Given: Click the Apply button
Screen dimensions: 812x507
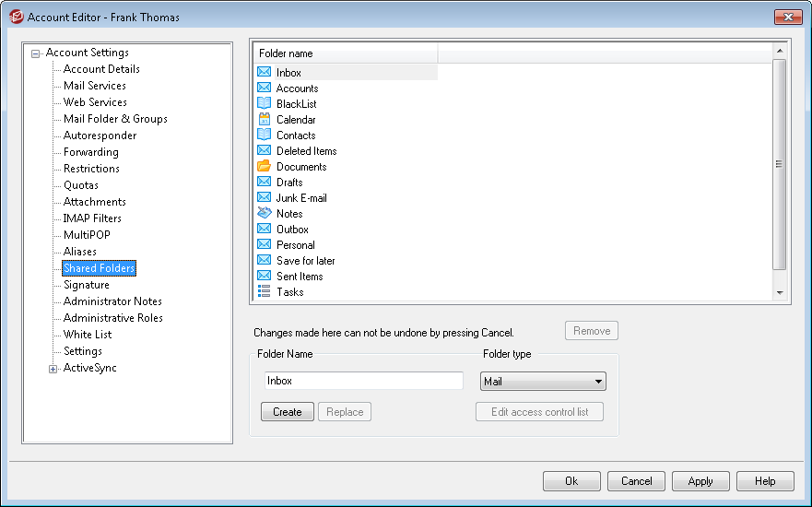Looking at the screenshot, I should pos(700,481).
